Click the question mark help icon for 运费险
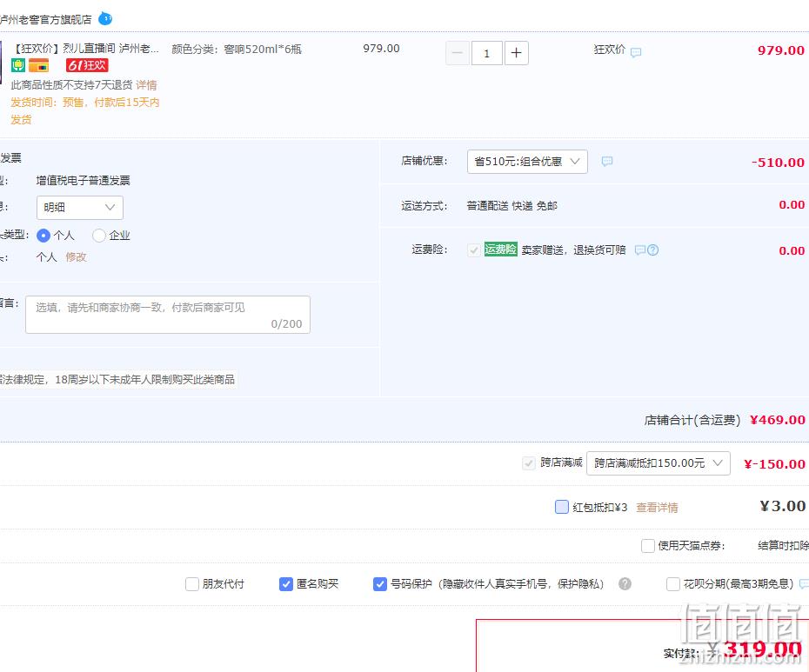The image size is (809, 672). coord(652,250)
